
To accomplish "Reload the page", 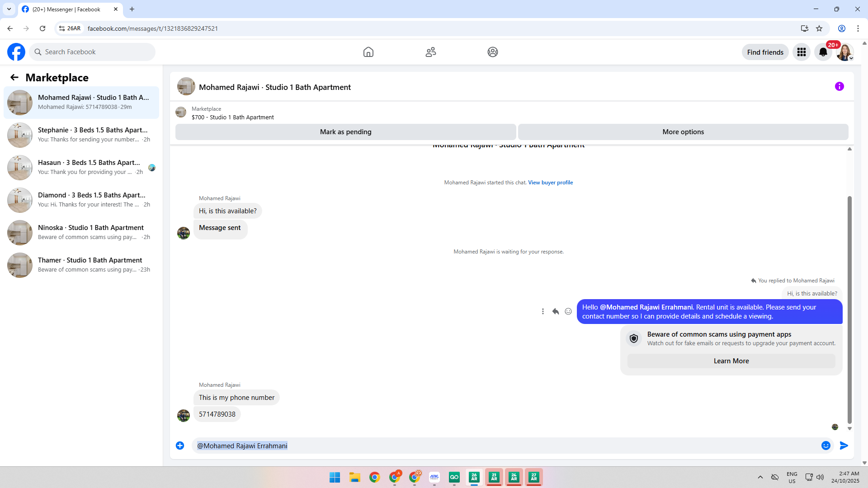I will 42,28.
